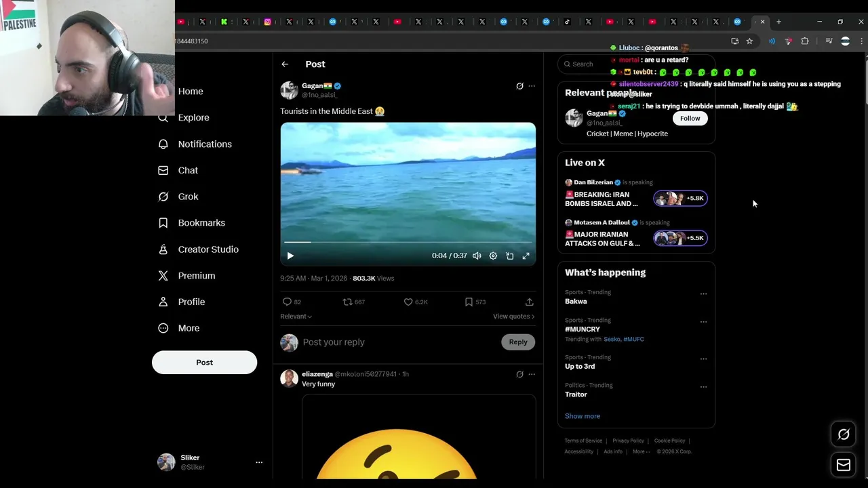Open Notifications in the sidebar
The height and width of the screenshot is (488, 868).
(195, 144)
